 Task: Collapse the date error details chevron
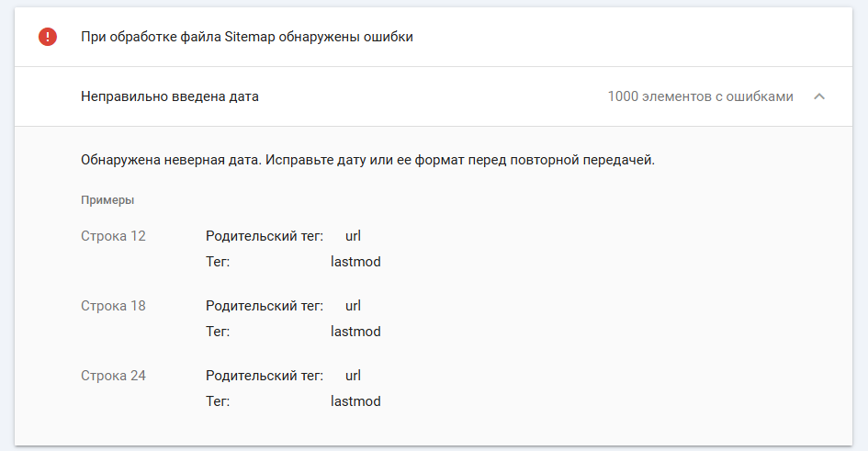(x=819, y=96)
